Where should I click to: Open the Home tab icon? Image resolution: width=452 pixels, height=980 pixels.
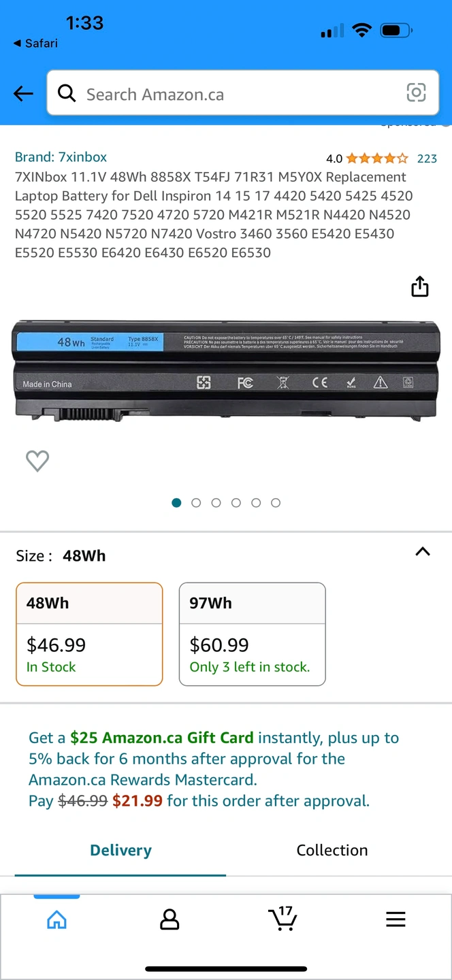57,920
